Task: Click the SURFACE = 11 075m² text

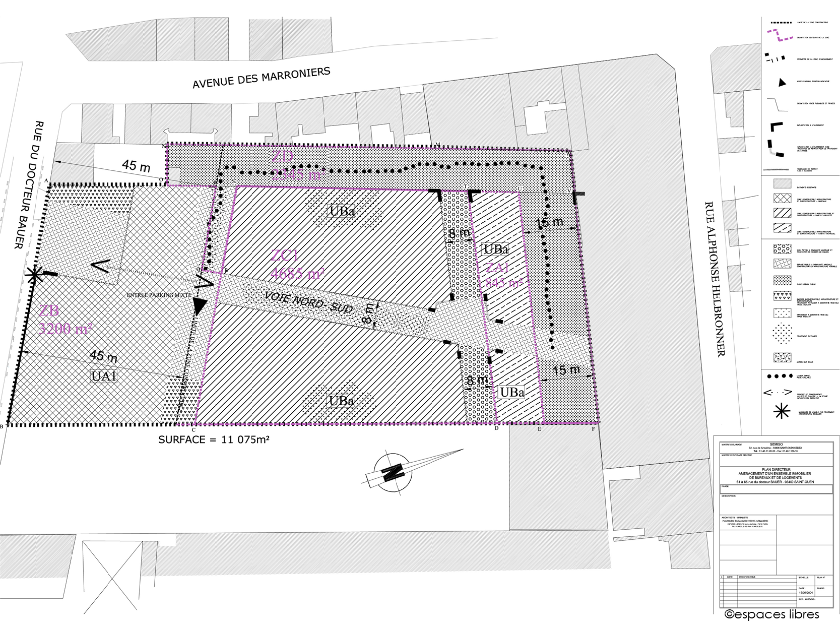Action: click(x=214, y=439)
